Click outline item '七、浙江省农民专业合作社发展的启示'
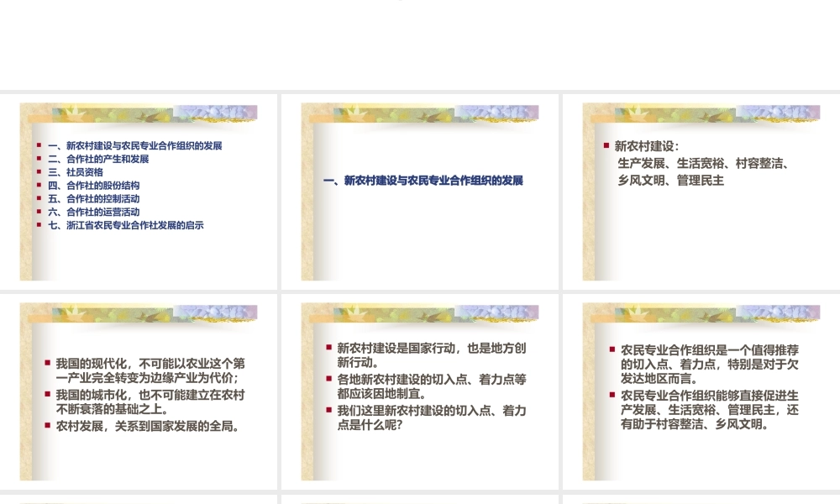 (126, 225)
